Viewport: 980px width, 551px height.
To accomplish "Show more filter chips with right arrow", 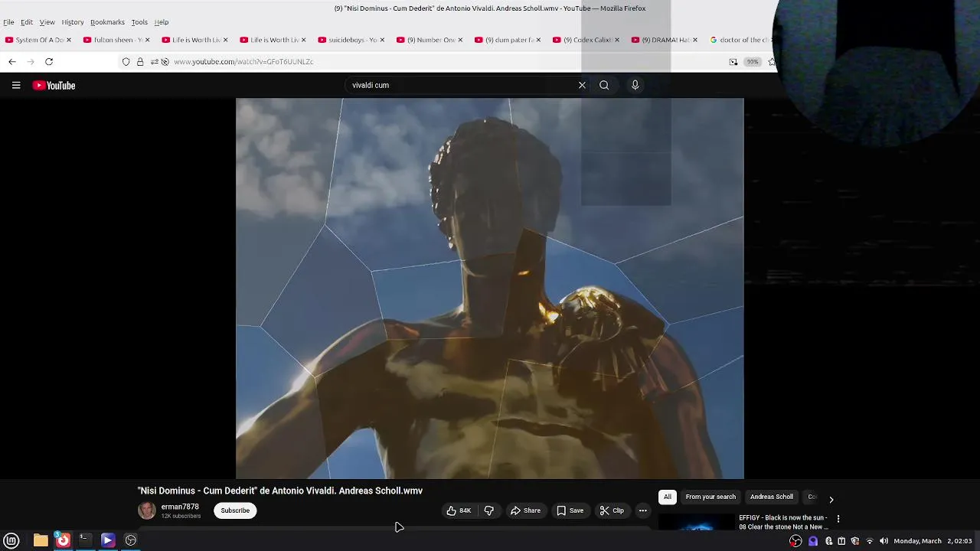I will (831, 500).
